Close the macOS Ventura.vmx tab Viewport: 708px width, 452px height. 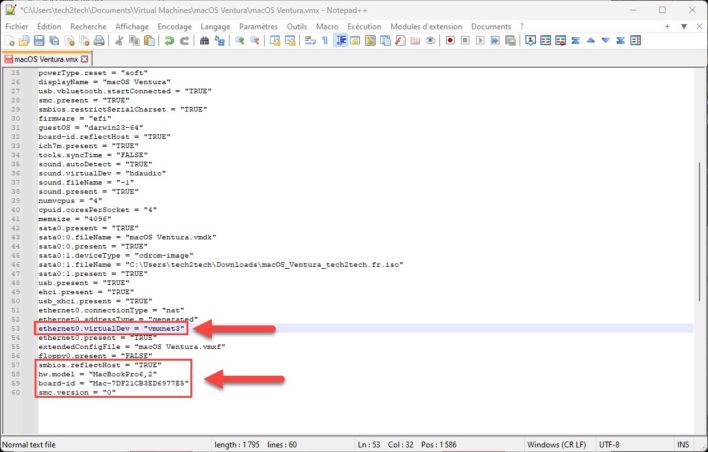click(85, 60)
